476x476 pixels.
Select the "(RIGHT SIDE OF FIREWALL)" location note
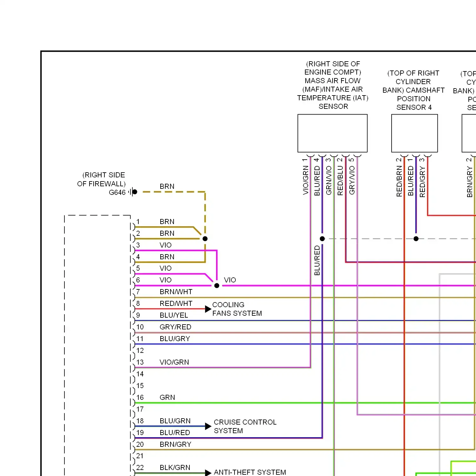click(x=102, y=179)
